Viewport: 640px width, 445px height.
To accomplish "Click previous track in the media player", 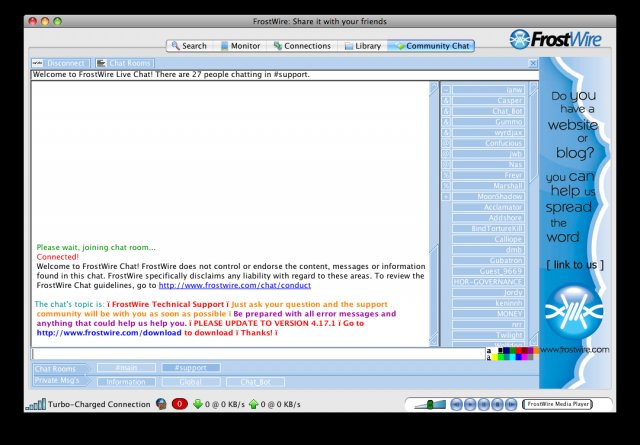I will pyautogui.click(x=456, y=404).
